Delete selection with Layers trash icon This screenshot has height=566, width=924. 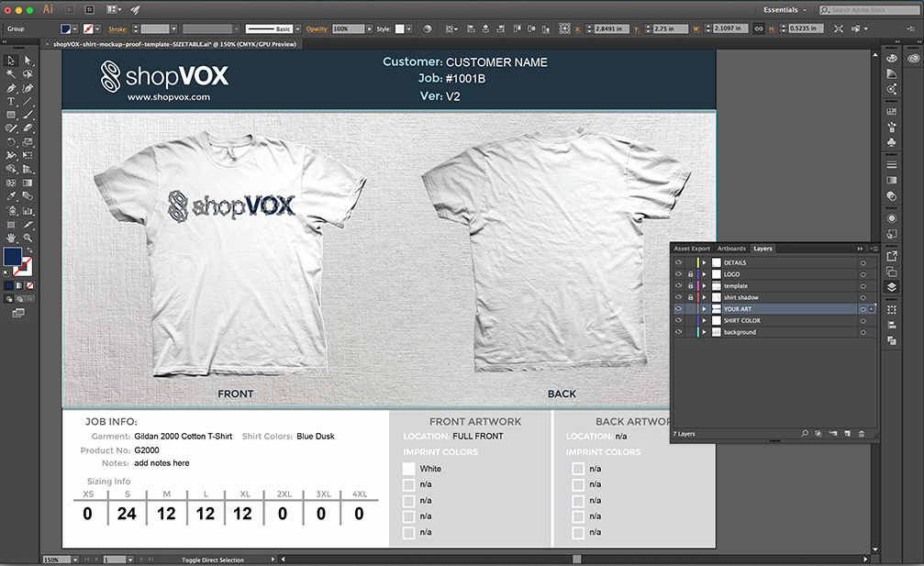[862, 434]
